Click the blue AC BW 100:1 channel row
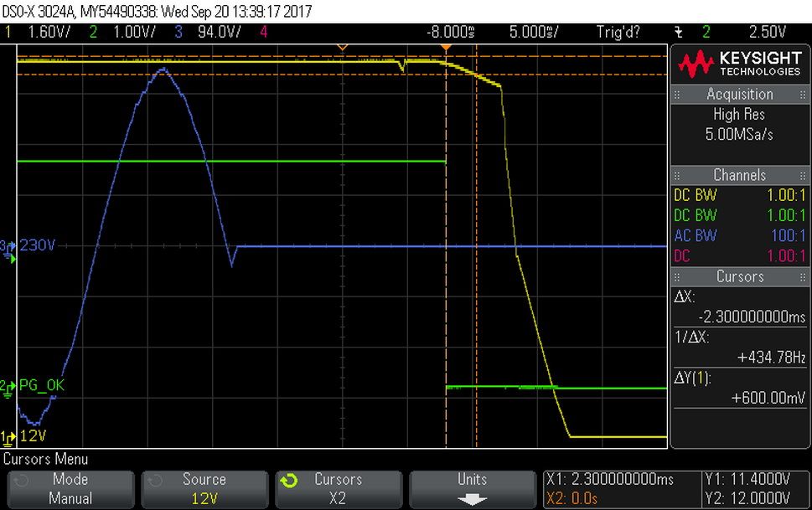 (x=739, y=235)
